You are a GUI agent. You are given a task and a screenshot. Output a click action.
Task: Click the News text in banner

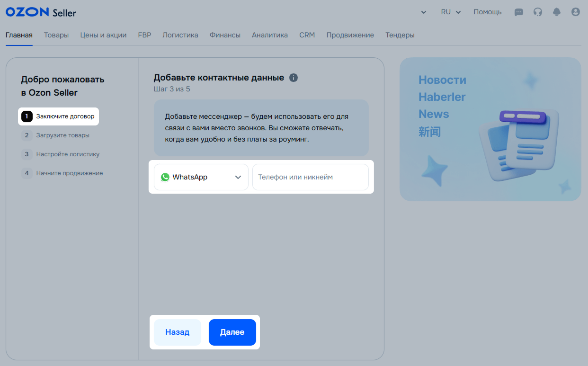pos(434,114)
